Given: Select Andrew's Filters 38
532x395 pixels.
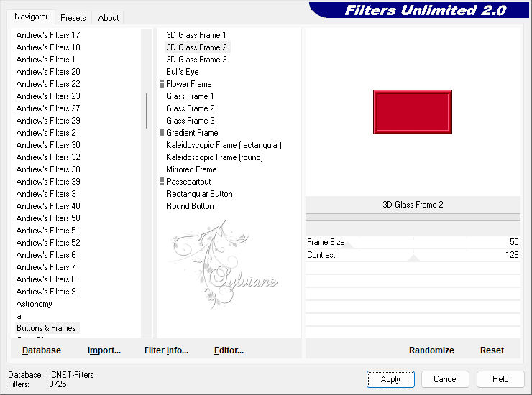Looking at the screenshot, I should 48,169.
